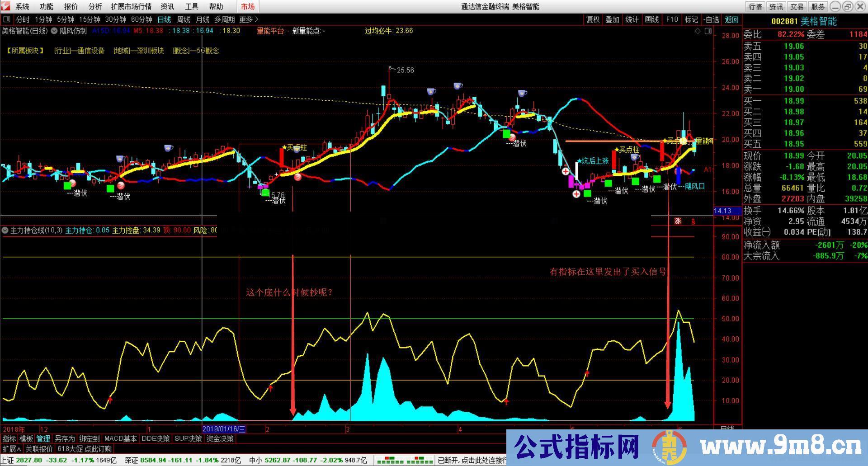
Task: Expand the 扩展 panel toggle
Action: [12, 449]
